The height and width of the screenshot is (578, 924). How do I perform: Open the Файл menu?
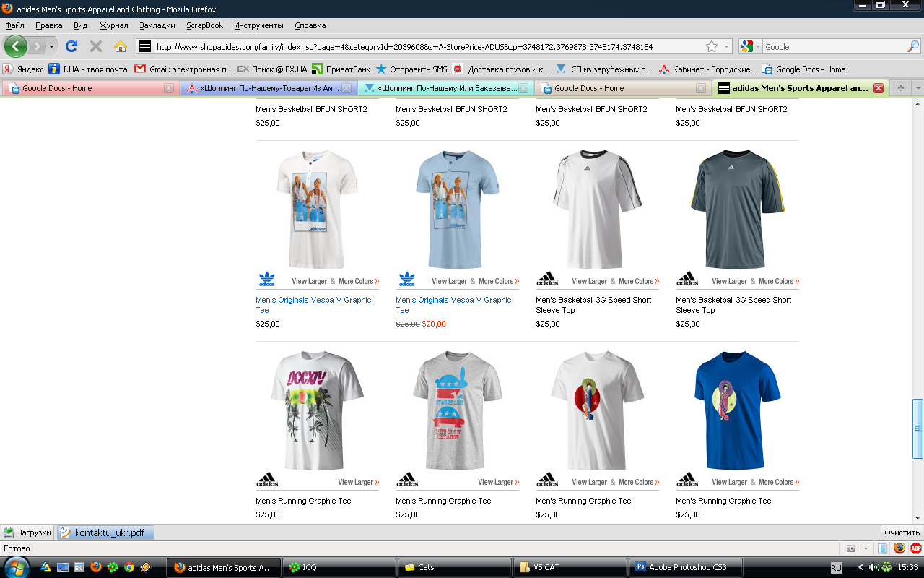[14, 25]
